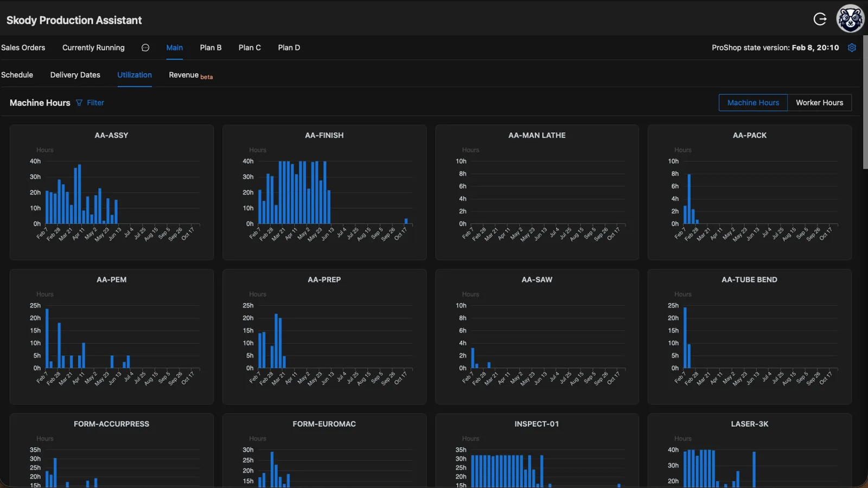
Task: Click the FORM-EUROMAC chart title
Action: tap(324, 423)
